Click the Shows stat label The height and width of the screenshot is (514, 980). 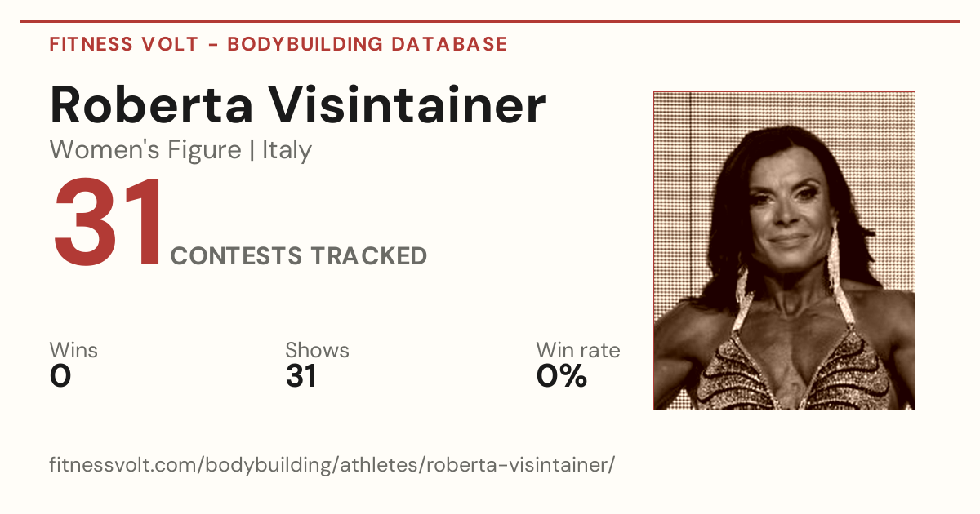coord(317,351)
